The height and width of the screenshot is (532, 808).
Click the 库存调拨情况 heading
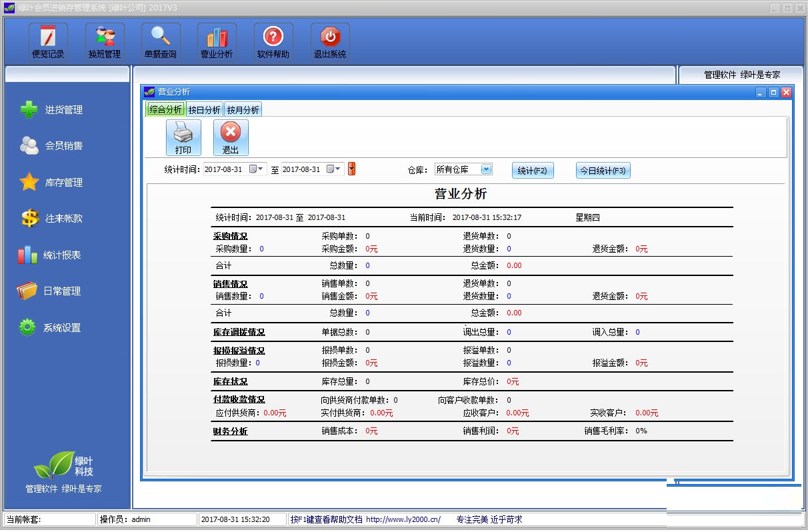(x=239, y=332)
